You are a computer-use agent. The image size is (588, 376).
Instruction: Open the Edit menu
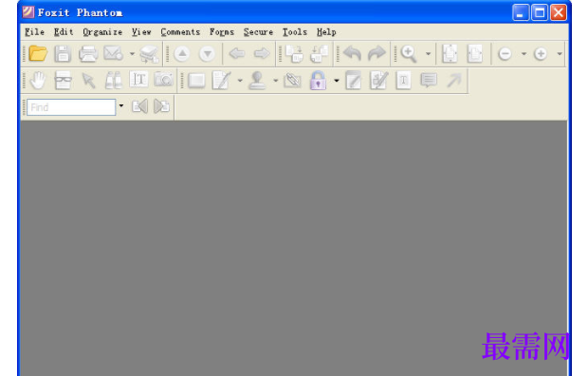pyautogui.click(x=64, y=32)
